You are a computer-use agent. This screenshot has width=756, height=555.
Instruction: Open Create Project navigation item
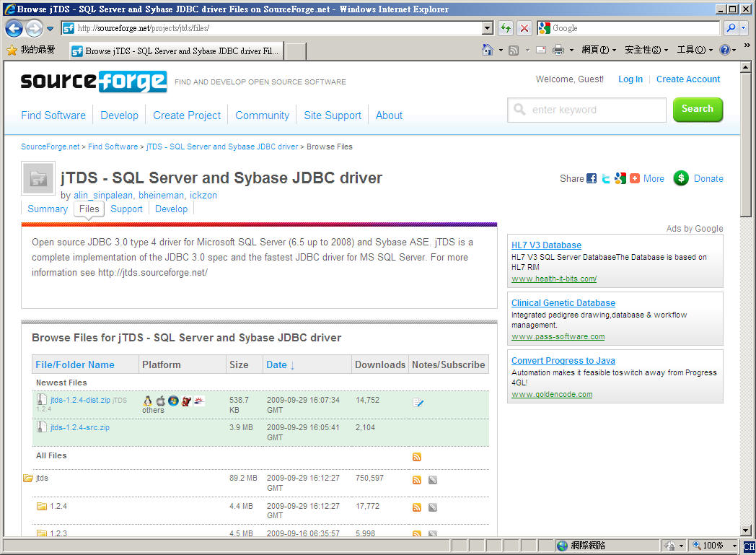coord(187,115)
